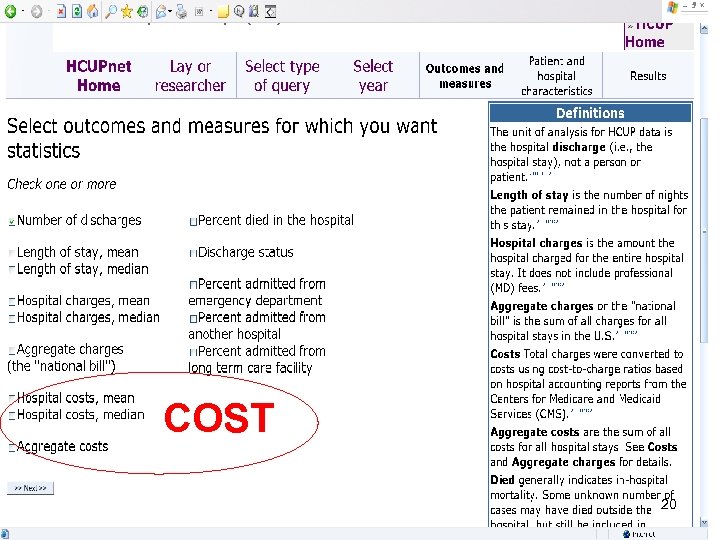Print the page with the printer icon
720x540 pixels.
[x=181, y=11]
